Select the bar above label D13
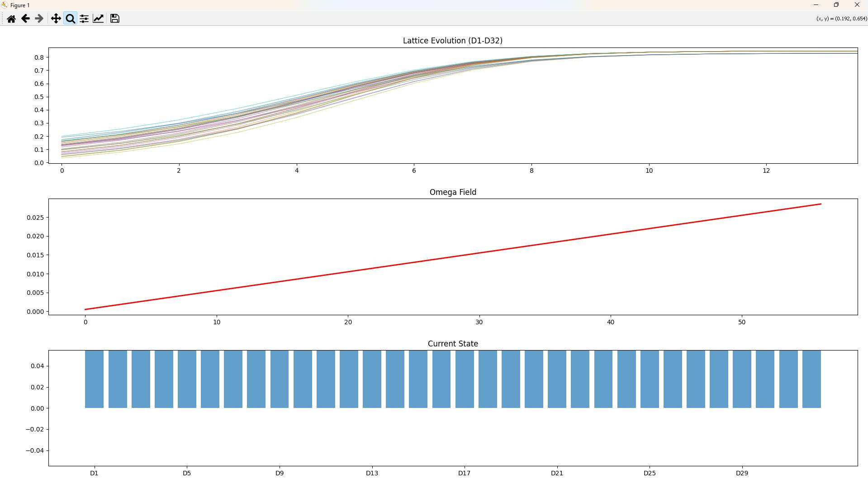Screen dimensions: 868x488 pyautogui.click(x=372, y=379)
